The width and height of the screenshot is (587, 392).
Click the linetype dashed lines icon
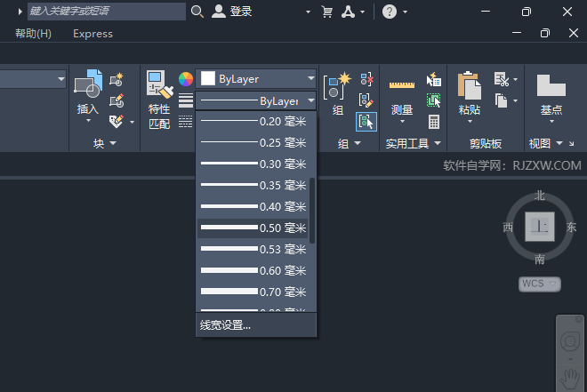pyautogui.click(x=186, y=122)
